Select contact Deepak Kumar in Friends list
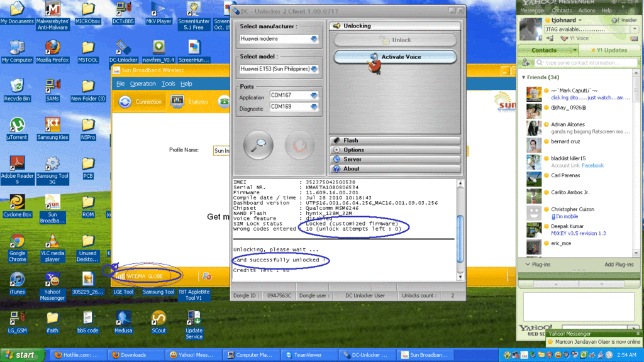Viewport: 644px width, 362px height. 579,230
